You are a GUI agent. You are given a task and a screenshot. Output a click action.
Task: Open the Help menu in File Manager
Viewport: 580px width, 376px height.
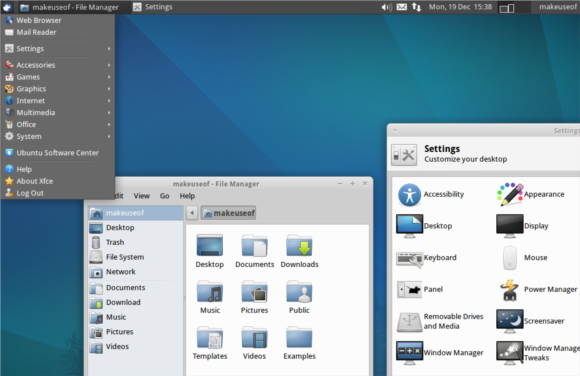[x=187, y=196]
